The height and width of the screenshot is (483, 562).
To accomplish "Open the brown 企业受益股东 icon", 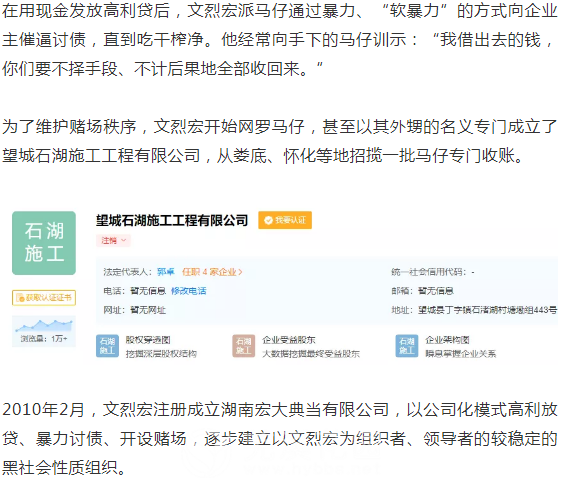I will click(x=244, y=346).
